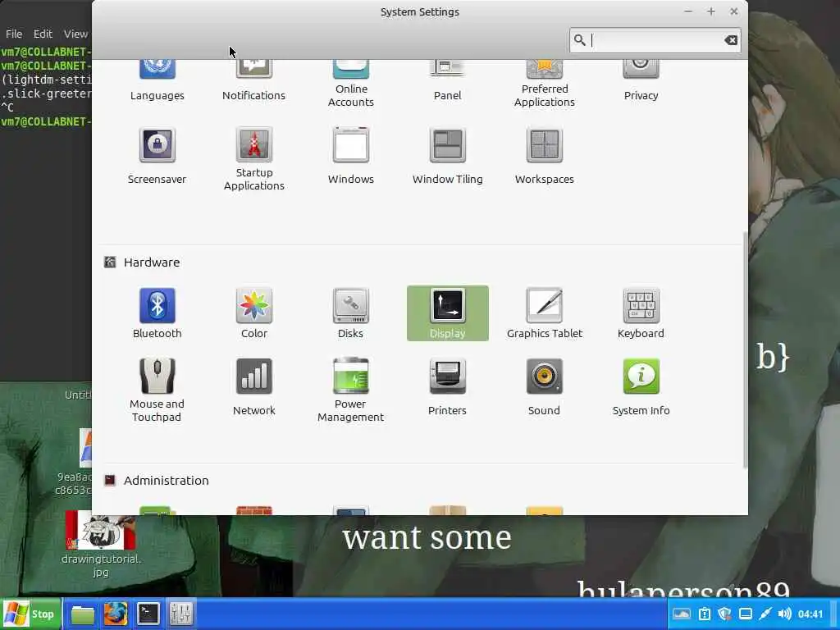Open the Panel settings
Image resolution: width=840 pixels, height=630 pixels.
(x=447, y=80)
